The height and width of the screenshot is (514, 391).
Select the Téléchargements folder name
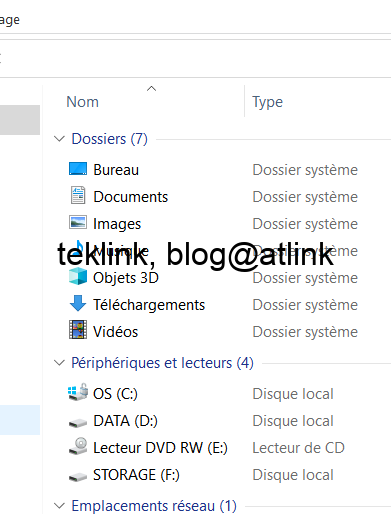149,305
